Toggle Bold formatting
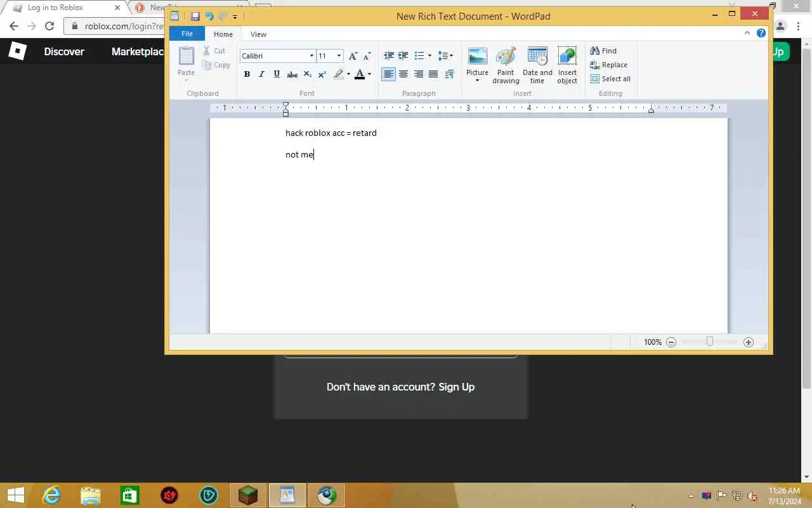 click(247, 74)
